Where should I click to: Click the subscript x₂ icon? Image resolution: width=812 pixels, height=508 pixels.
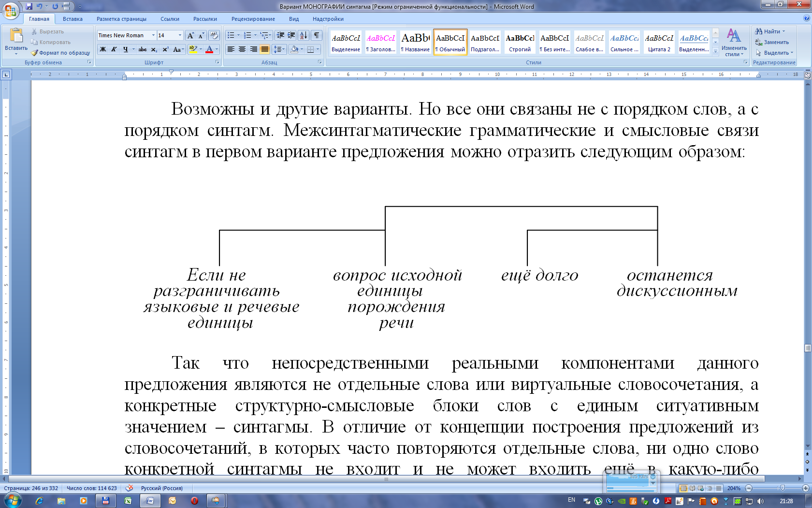coord(154,49)
